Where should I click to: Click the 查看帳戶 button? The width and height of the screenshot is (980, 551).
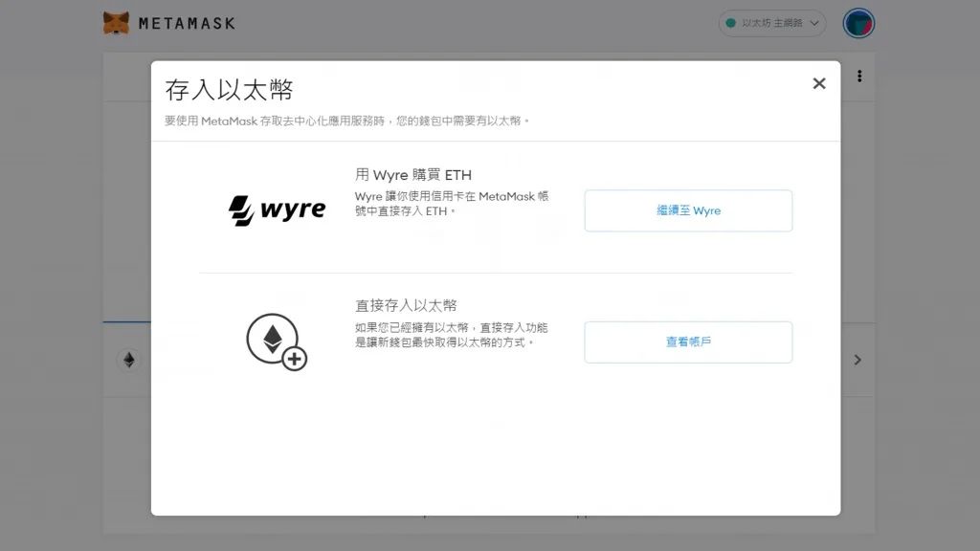(x=688, y=342)
